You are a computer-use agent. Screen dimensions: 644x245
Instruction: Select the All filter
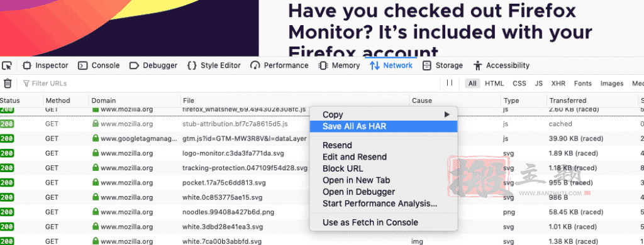[472, 84]
